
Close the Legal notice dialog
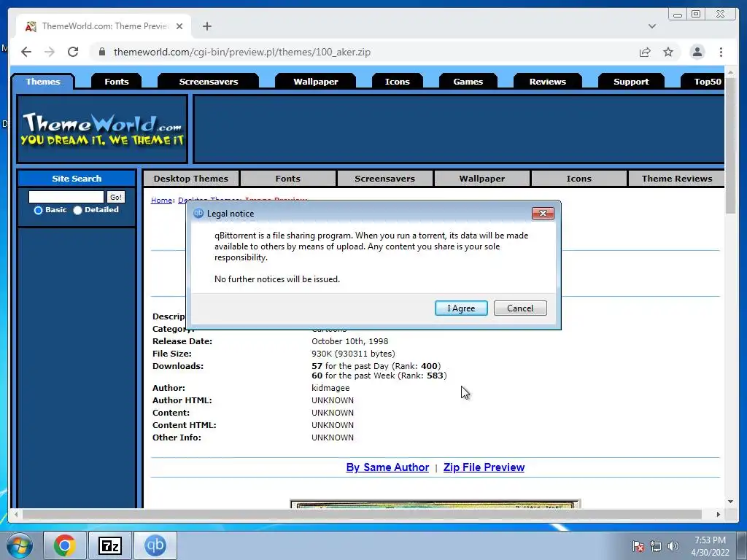click(x=543, y=214)
